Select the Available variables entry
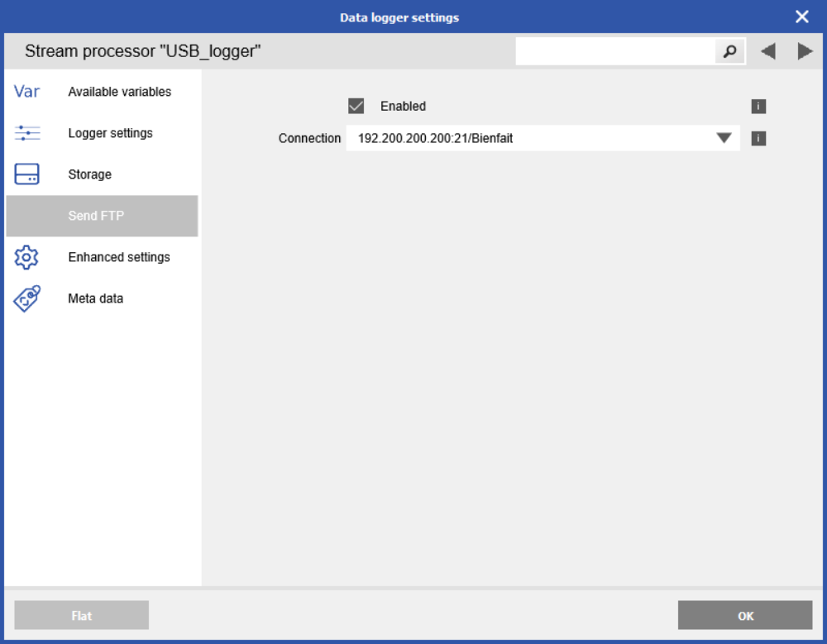This screenshot has height=644, width=827. 119,92
